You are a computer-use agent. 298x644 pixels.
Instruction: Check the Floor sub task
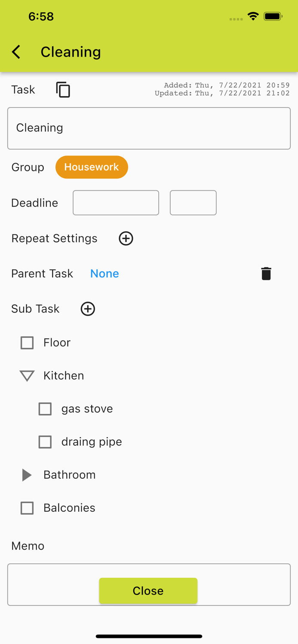click(x=27, y=343)
